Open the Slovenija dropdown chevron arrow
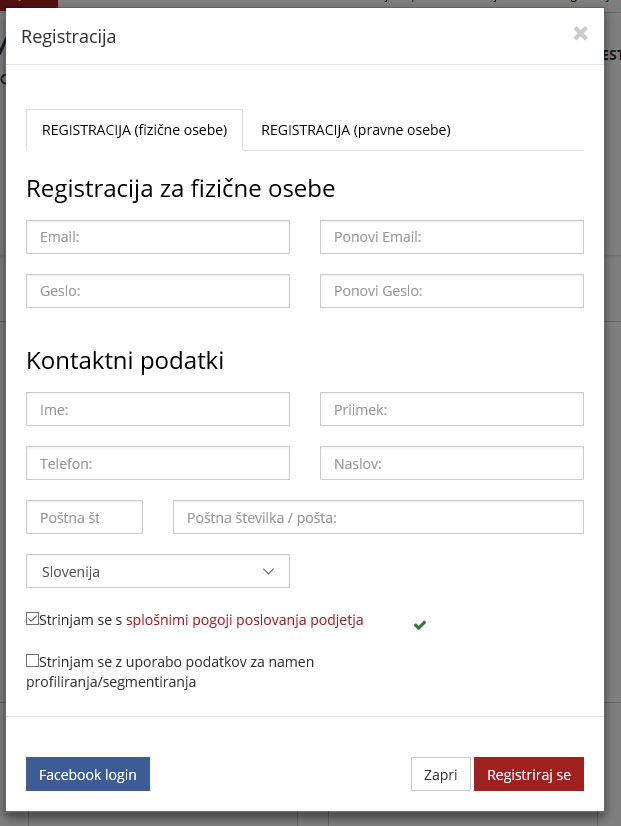Image resolution: width=621 pixels, height=826 pixels. (268, 572)
